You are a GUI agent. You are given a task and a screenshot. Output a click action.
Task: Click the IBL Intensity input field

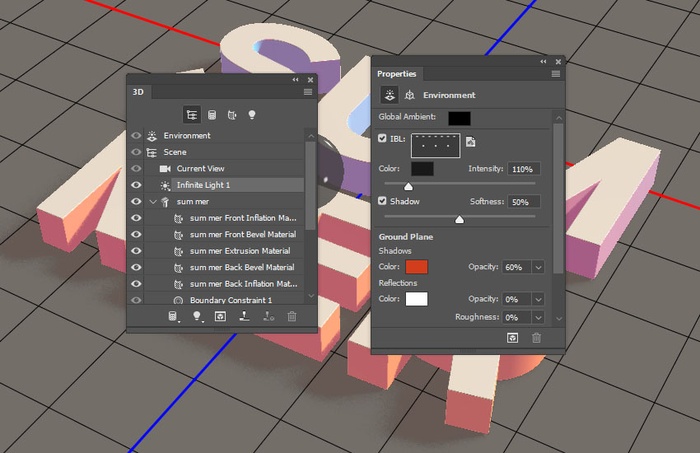click(525, 169)
